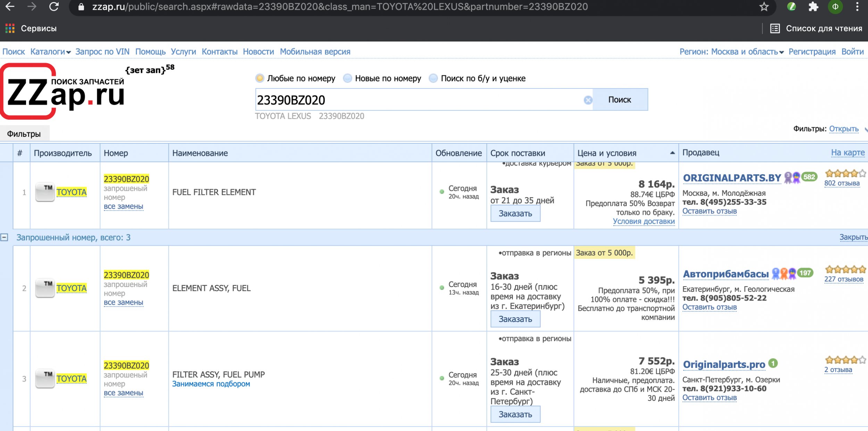
Task: Click the green 582 badge
Action: click(809, 177)
